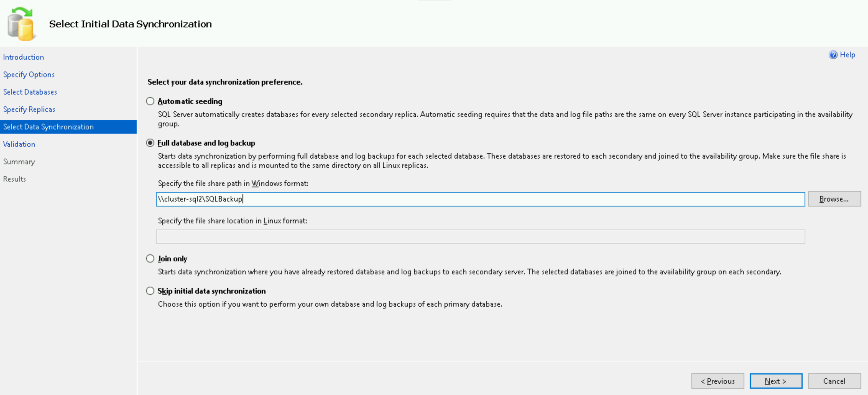
Task: Choose the Join only radio button
Action: pyautogui.click(x=150, y=258)
